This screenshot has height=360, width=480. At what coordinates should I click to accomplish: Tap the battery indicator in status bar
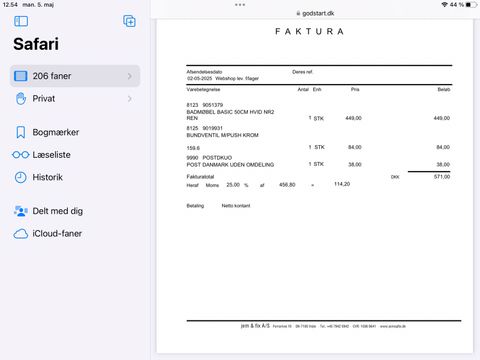(471, 5)
